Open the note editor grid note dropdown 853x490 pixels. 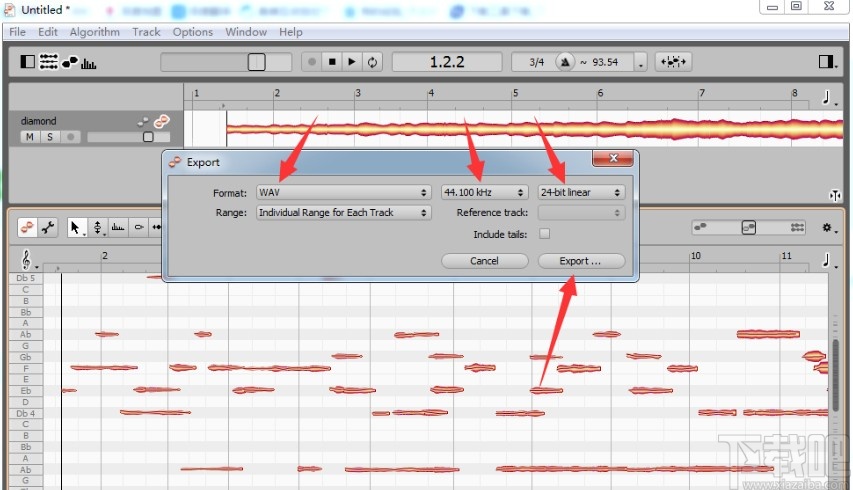pyautogui.click(x=829, y=261)
